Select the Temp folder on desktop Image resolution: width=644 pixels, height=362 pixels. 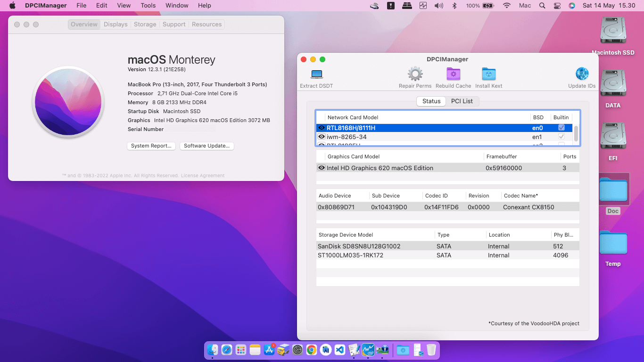(613, 242)
